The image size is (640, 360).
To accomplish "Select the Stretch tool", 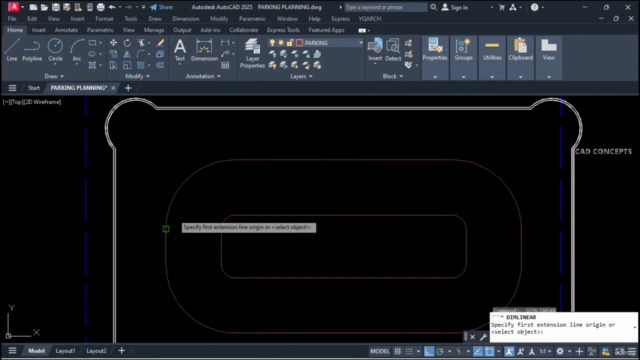I will pyautogui.click(x=113, y=65).
